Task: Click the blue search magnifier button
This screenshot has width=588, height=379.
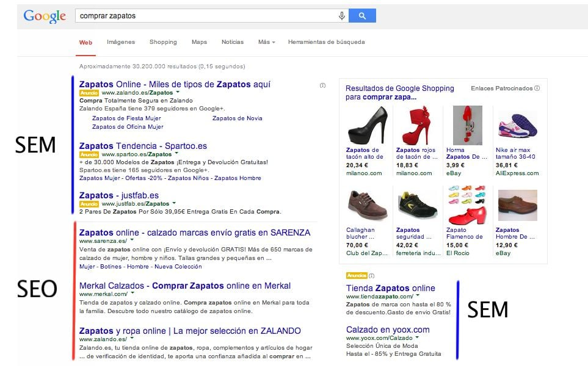Action: coord(362,16)
